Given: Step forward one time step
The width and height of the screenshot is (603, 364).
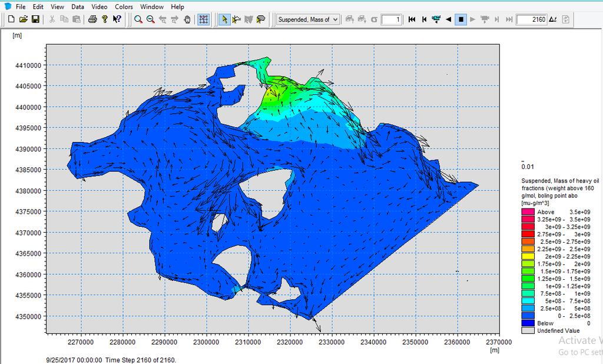Looking at the screenshot, I should tap(497, 19).
